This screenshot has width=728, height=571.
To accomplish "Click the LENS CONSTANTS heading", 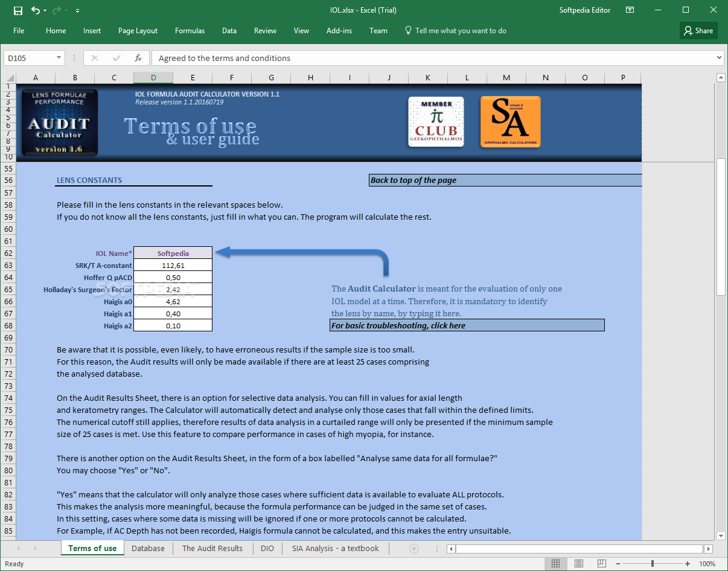I will (x=89, y=180).
